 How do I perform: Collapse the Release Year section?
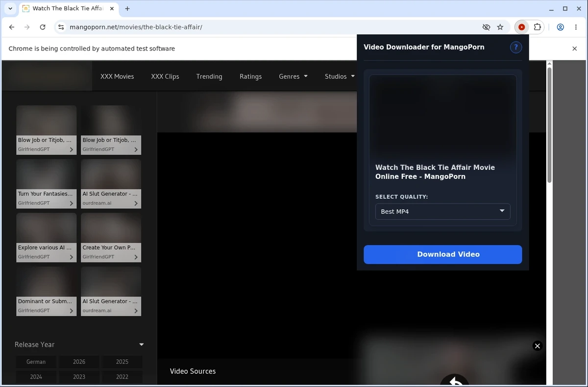(x=141, y=344)
